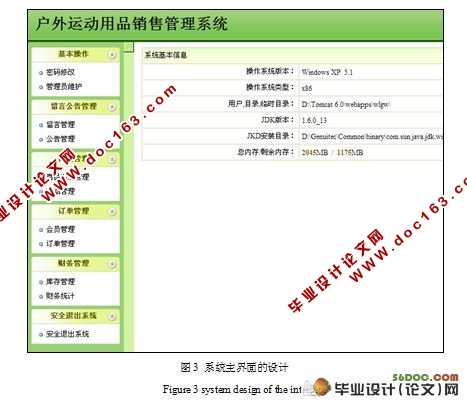
Task: Select the 1175MB remaining memory value
Action: [x=350, y=153]
